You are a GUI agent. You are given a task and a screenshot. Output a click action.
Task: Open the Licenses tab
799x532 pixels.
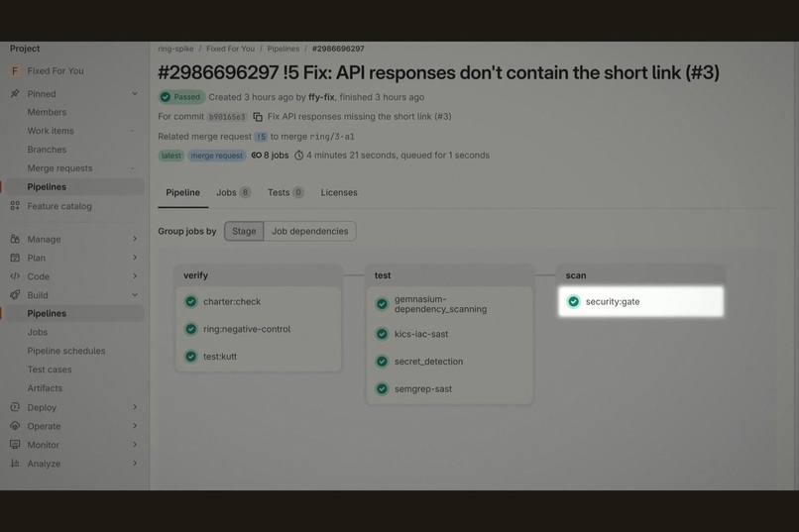coord(339,192)
